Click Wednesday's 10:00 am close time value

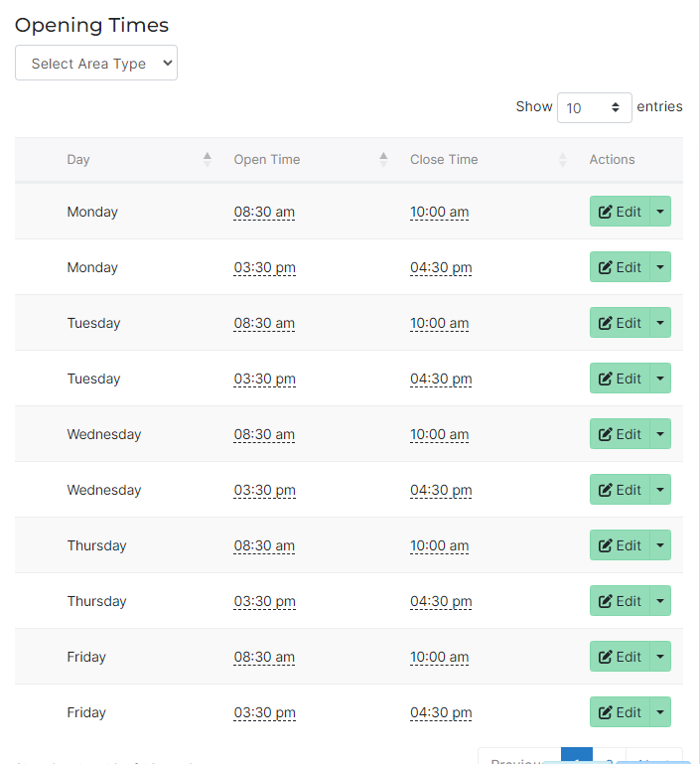pyautogui.click(x=439, y=434)
